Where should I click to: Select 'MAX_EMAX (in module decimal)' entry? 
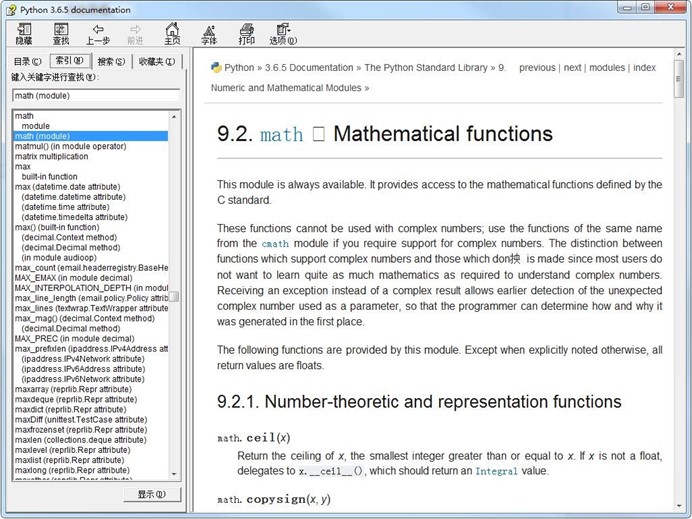coord(73,278)
